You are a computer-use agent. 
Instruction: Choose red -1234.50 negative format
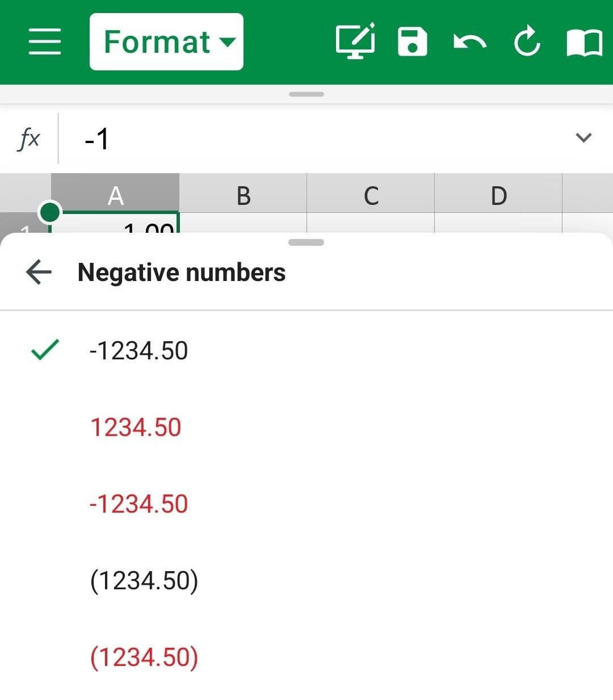306,504
